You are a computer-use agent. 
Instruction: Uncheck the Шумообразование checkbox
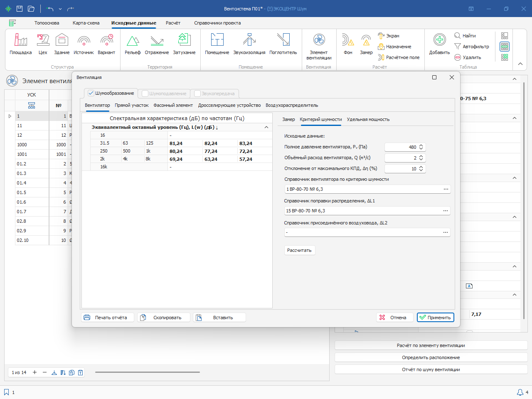tap(91, 94)
